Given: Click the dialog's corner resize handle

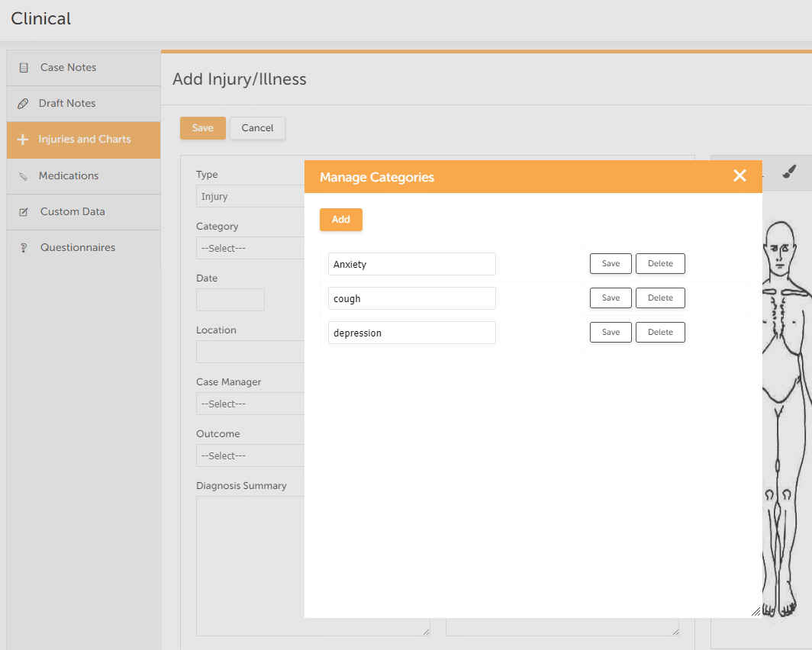Looking at the screenshot, I should click(755, 611).
